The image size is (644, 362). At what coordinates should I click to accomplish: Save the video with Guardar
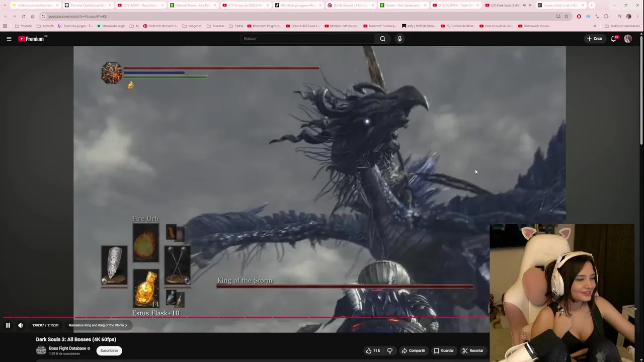(x=444, y=350)
